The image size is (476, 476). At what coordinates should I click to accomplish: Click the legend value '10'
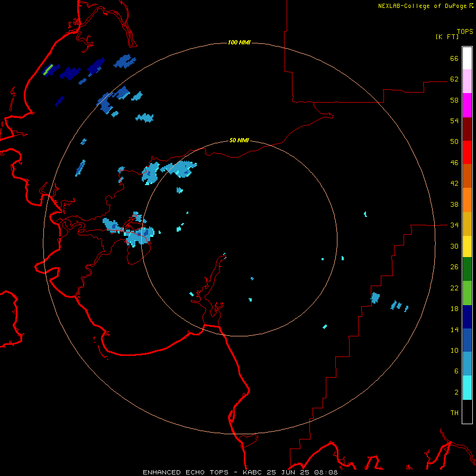point(454,350)
